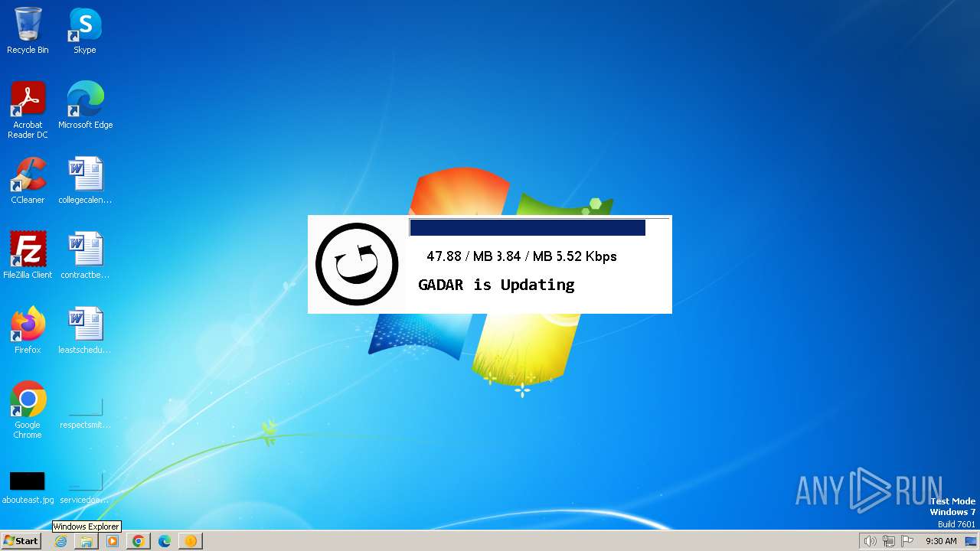Click the Start button
The image size is (980, 551).
(x=21, y=541)
